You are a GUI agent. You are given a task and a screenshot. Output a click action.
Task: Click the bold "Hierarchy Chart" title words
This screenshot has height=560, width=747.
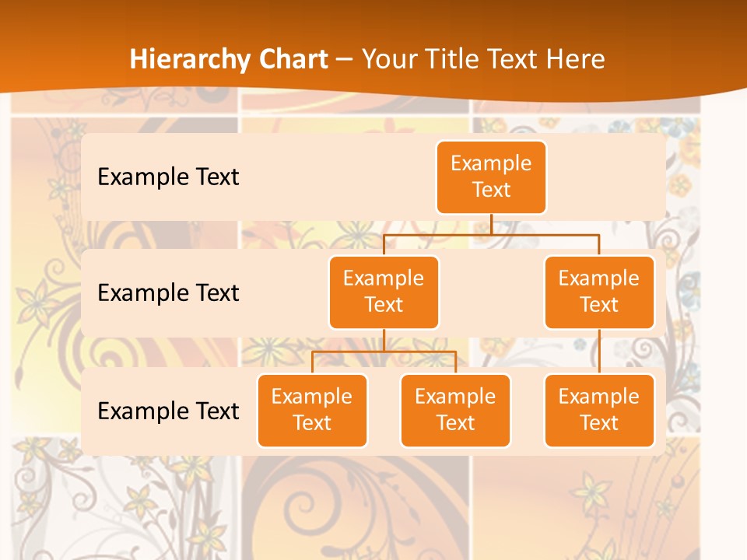click(229, 59)
